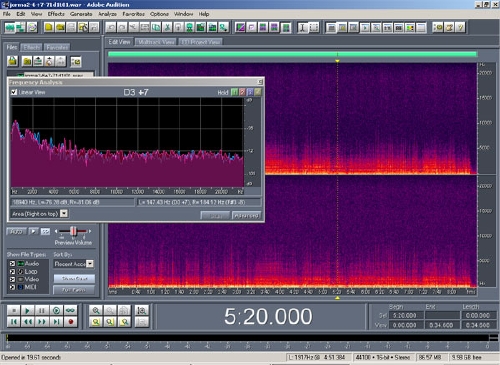Toggle the Video file type checkbox
This screenshot has height=365, width=500.
pos(12,279)
